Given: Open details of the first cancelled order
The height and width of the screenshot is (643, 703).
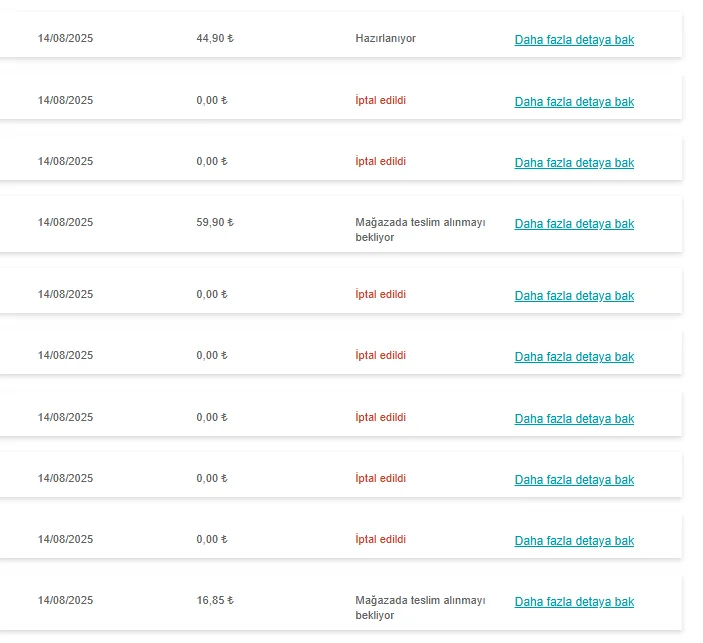Looking at the screenshot, I should pyautogui.click(x=574, y=102).
